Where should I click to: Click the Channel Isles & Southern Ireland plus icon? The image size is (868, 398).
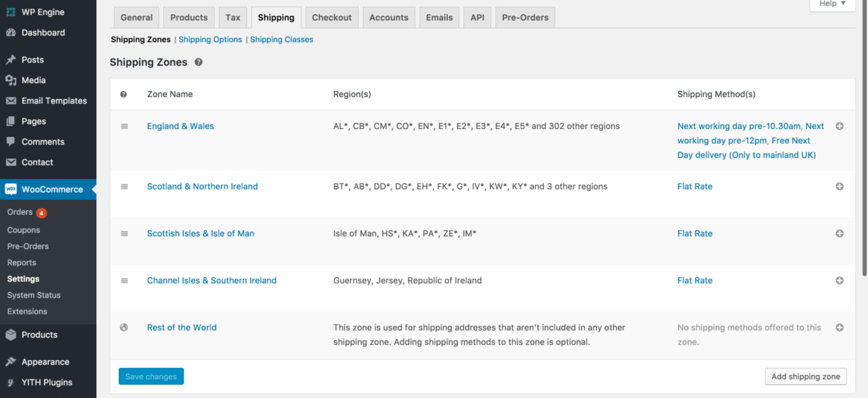[x=839, y=280]
